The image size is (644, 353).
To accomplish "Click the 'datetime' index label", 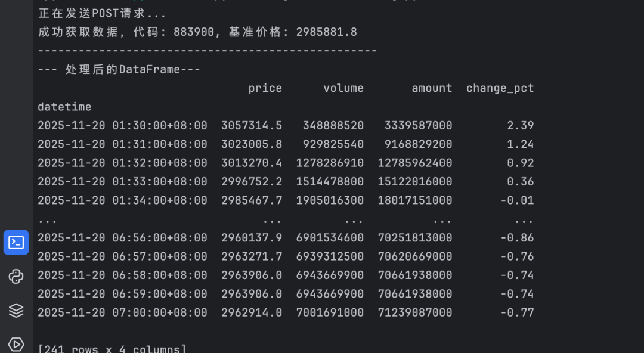I will coord(64,107).
